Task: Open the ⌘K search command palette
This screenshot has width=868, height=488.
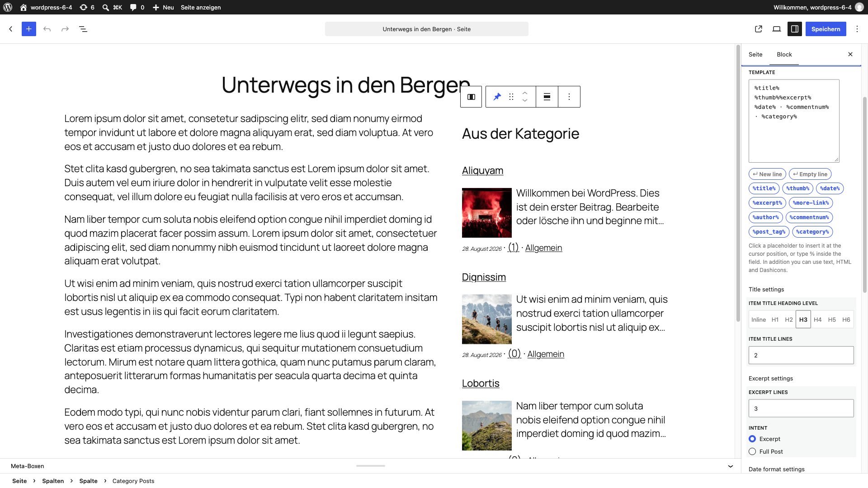Action: pos(112,7)
